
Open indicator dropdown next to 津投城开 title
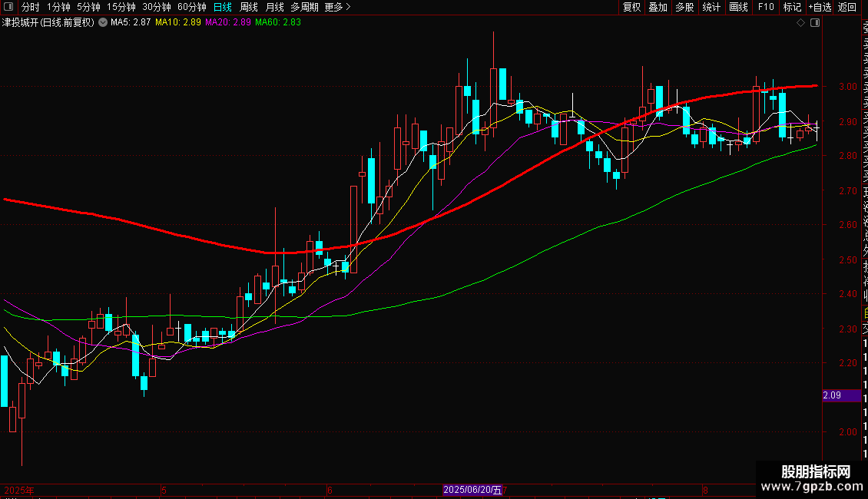(x=103, y=22)
